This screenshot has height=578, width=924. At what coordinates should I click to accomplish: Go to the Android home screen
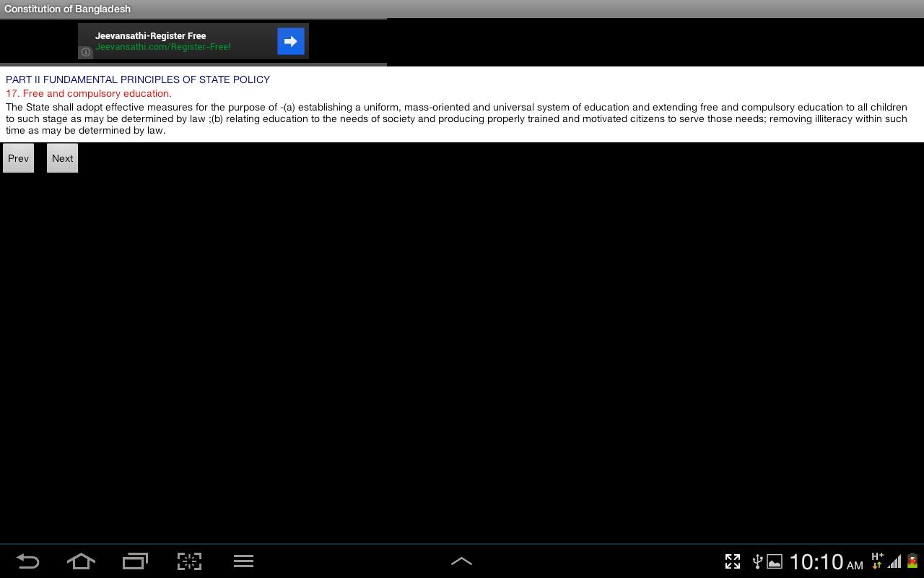[81, 561]
